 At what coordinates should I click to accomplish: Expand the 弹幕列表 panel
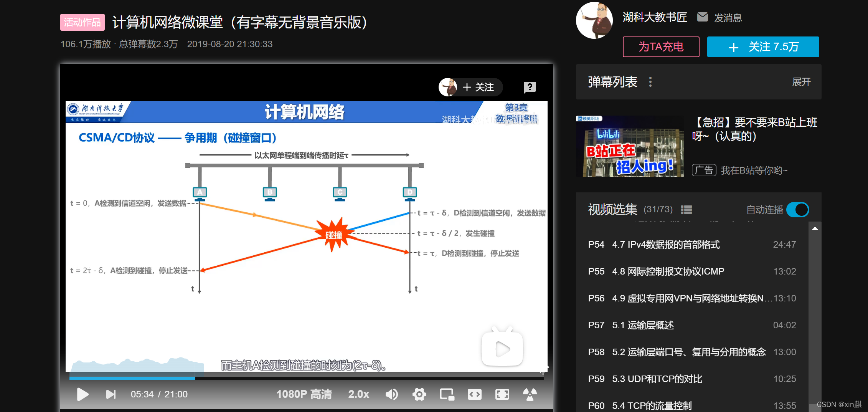coord(802,81)
